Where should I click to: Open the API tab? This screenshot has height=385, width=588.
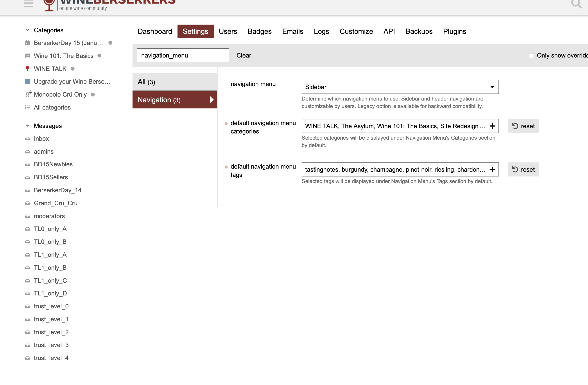(389, 31)
